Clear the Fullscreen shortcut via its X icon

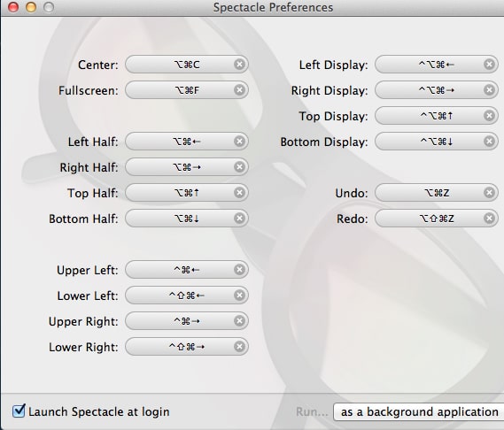point(239,90)
